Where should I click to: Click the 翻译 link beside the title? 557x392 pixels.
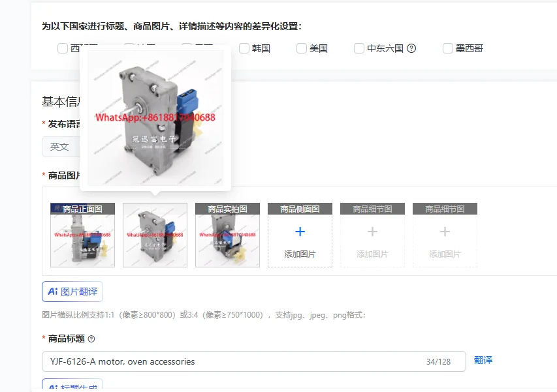[x=483, y=360]
